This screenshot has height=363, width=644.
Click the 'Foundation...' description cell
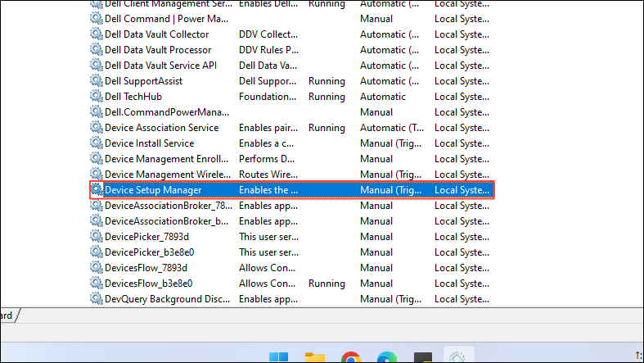click(268, 97)
